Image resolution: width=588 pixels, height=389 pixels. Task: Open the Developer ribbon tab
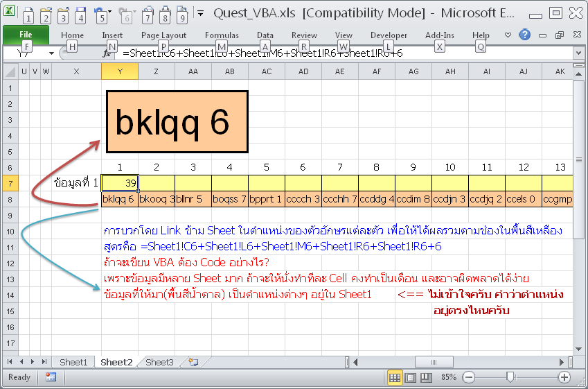pos(389,35)
